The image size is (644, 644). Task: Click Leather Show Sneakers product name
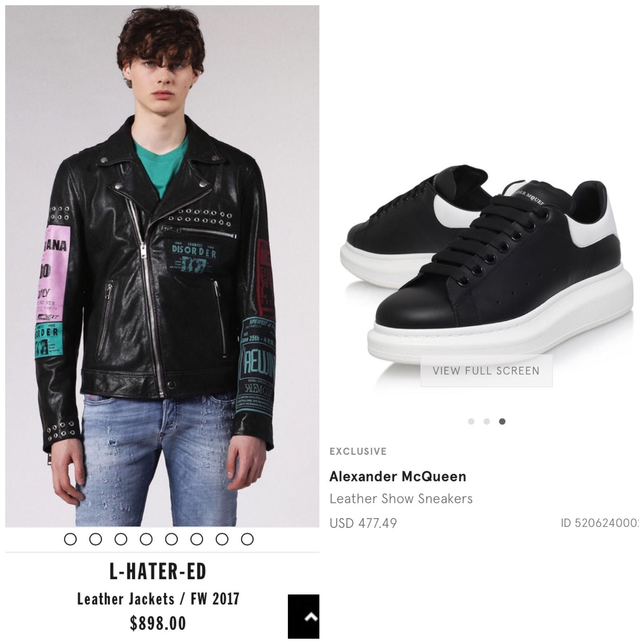(x=401, y=499)
